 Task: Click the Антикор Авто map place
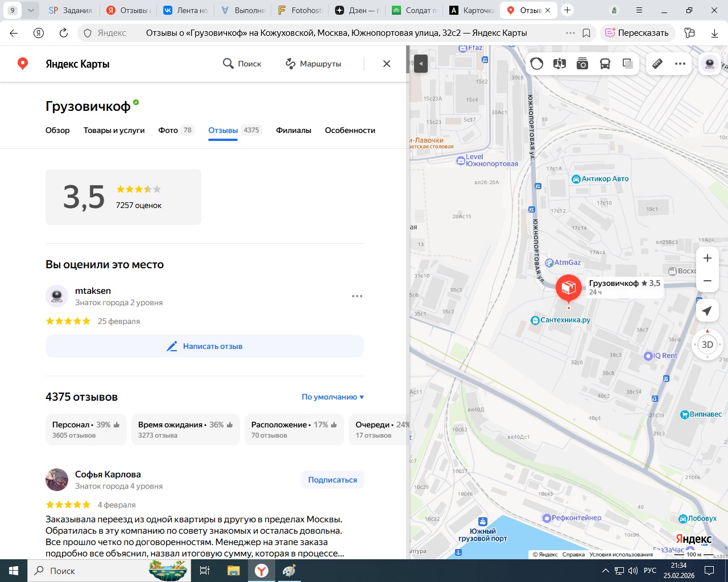[x=600, y=179]
